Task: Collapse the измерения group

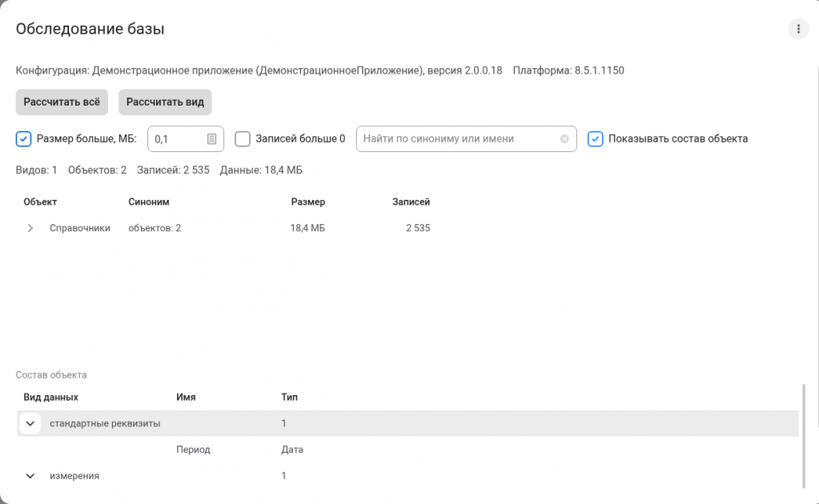Action: click(30, 476)
